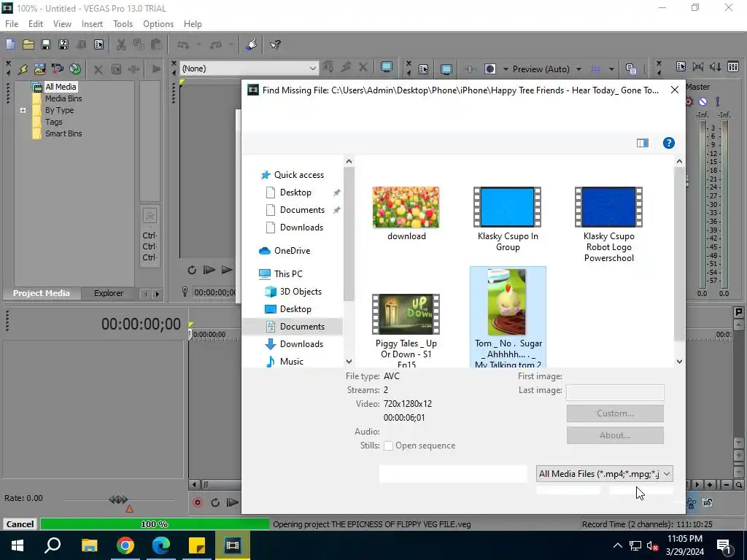Image resolution: width=747 pixels, height=560 pixels.
Task: Click the blue help question mark in the dialog
Action: click(668, 143)
